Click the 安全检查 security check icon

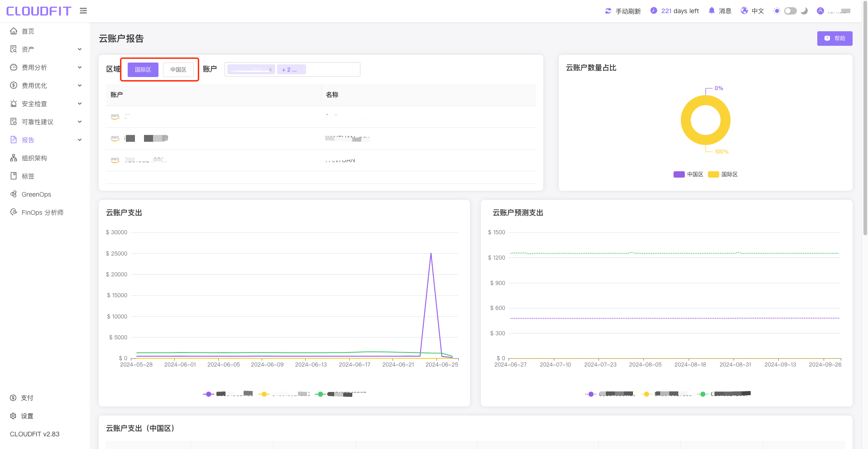14,103
